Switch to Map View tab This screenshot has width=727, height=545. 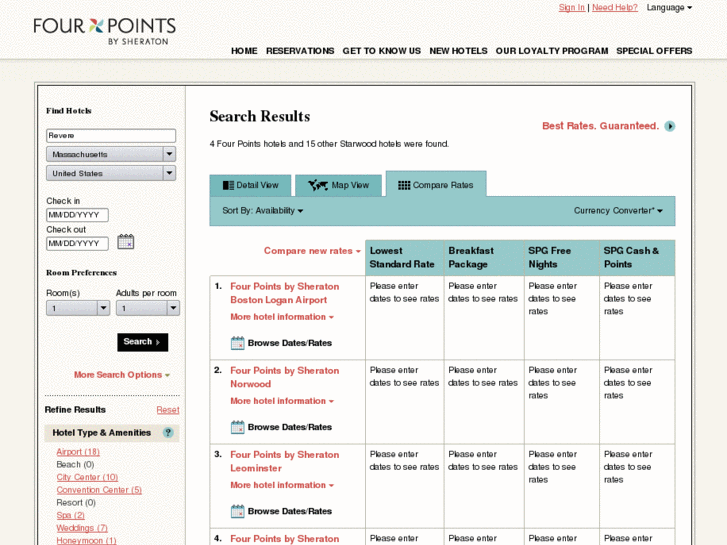(338, 186)
